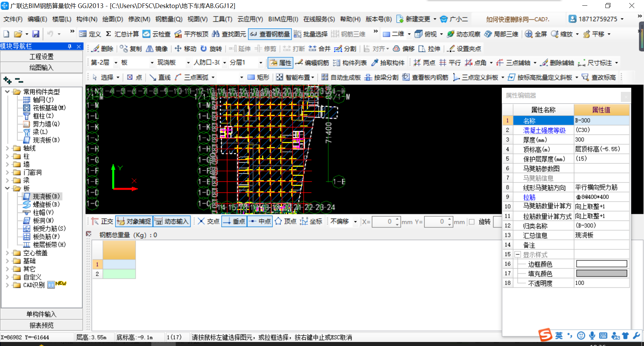644x346 pixels.
Task: Toggle 中点 midpoint snap
Action: [260, 221]
